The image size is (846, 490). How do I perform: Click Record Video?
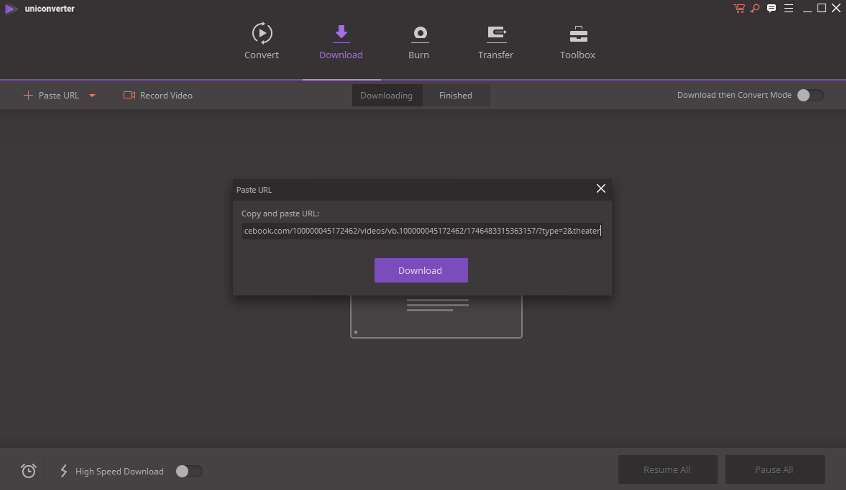[158, 96]
